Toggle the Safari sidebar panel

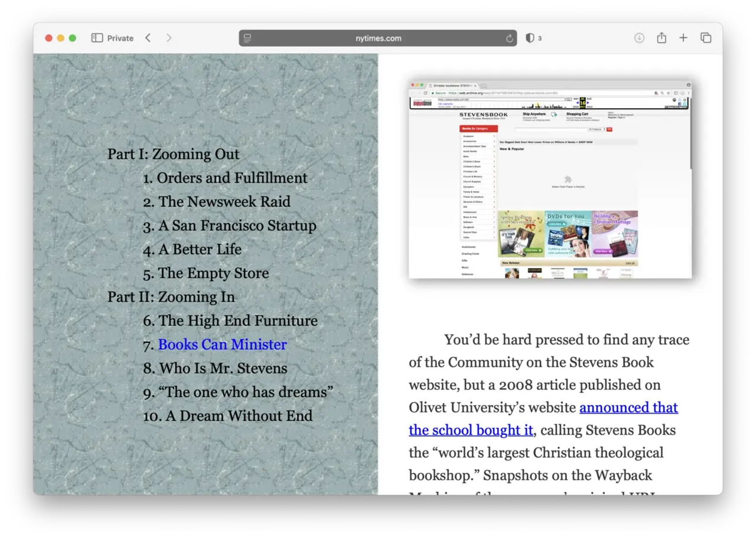[97, 38]
